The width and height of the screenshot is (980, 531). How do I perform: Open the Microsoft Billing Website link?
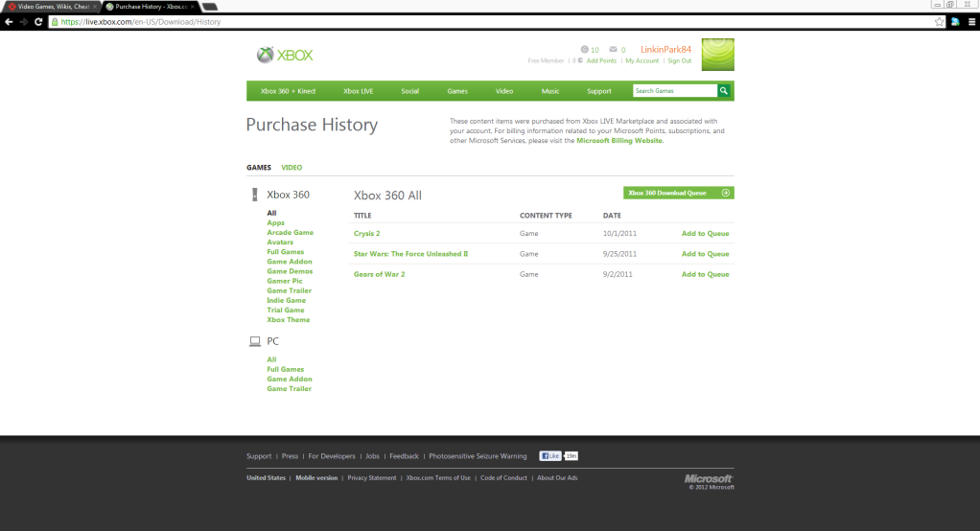tap(619, 141)
